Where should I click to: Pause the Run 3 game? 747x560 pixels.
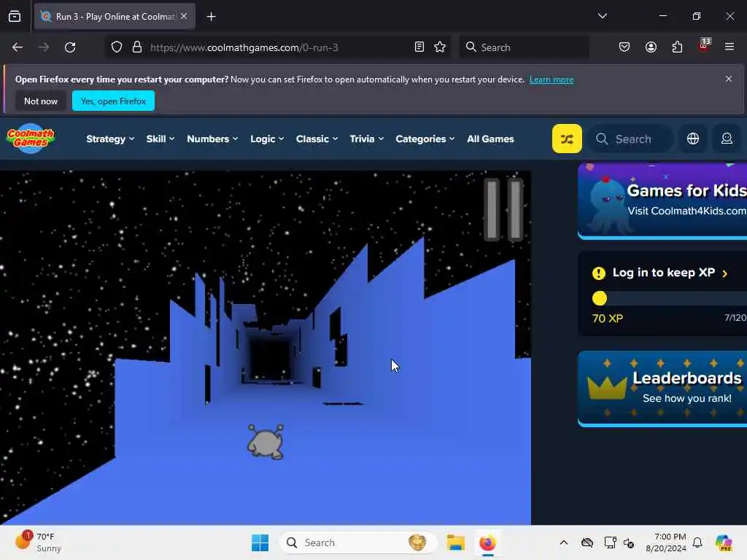[503, 209]
